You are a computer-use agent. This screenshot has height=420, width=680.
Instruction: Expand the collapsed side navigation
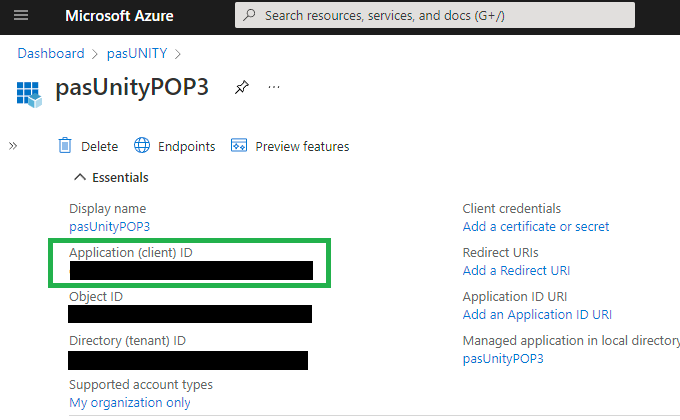coord(13,146)
